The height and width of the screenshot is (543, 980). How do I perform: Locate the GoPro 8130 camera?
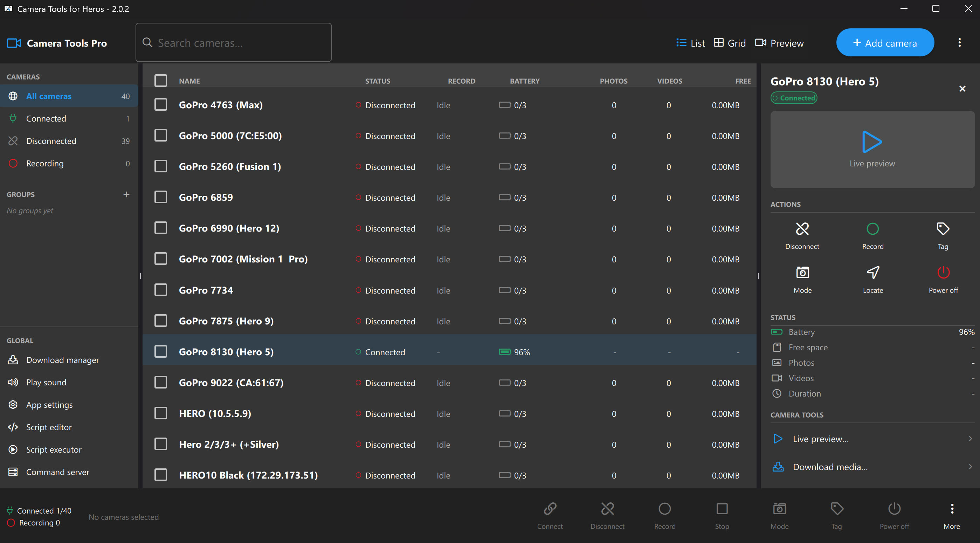tap(873, 280)
